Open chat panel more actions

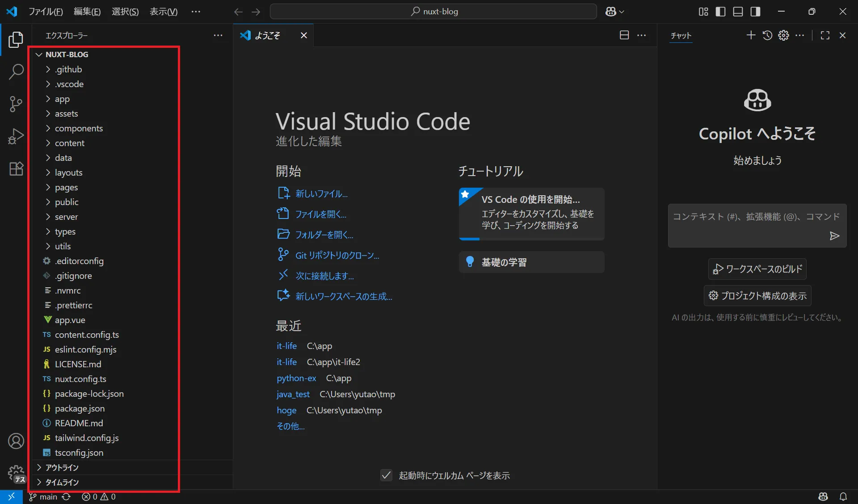tap(800, 35)
